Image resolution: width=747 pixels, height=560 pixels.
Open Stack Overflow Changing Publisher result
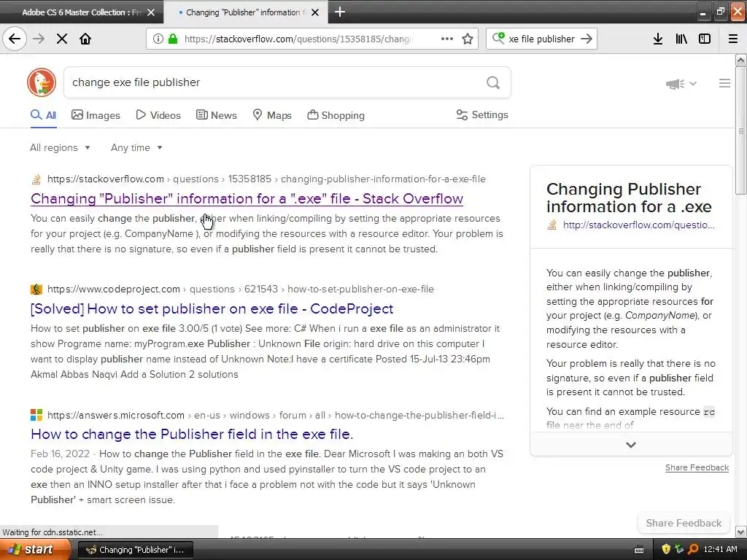point(247,198)
